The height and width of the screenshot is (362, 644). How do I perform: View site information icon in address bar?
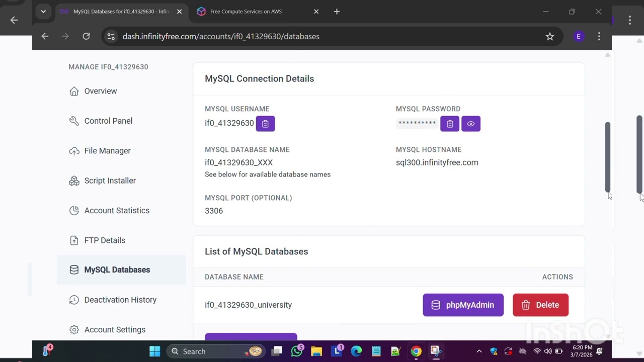(111, 36)
